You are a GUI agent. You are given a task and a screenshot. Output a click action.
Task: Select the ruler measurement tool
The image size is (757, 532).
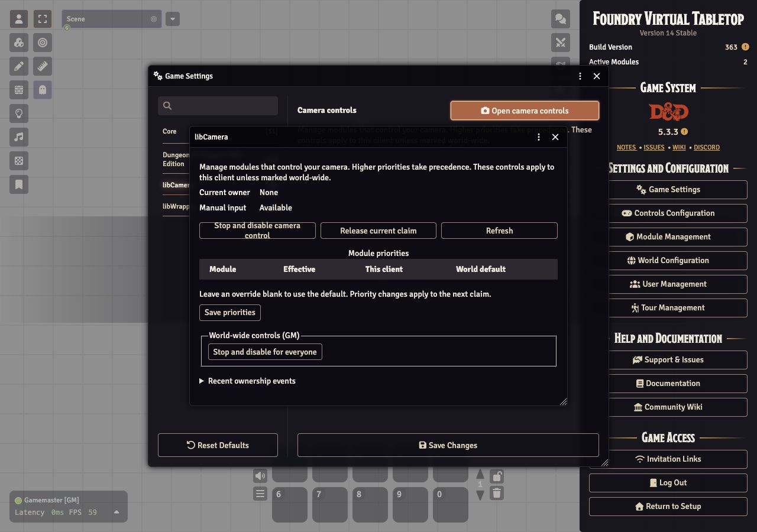(x=43, y=66)
